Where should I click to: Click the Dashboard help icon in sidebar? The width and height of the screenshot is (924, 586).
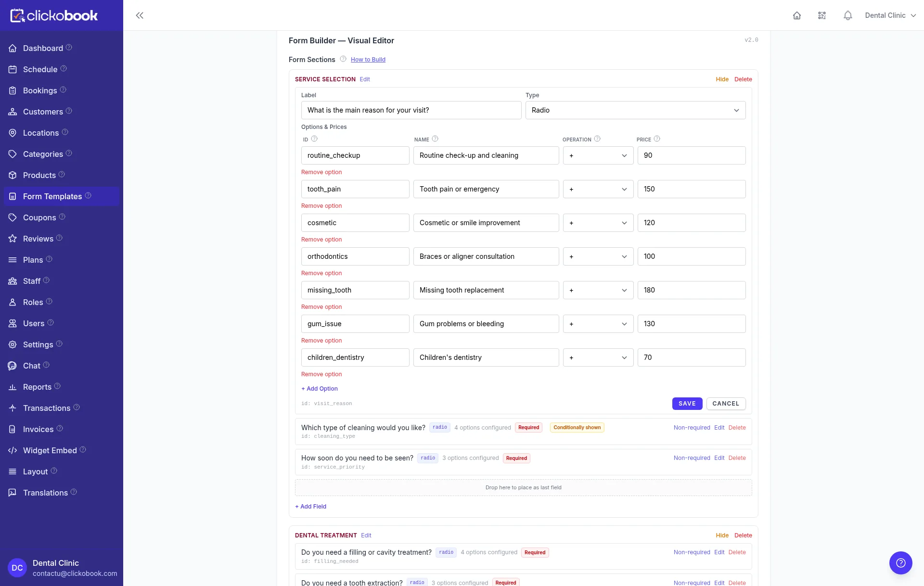point(69,48)
